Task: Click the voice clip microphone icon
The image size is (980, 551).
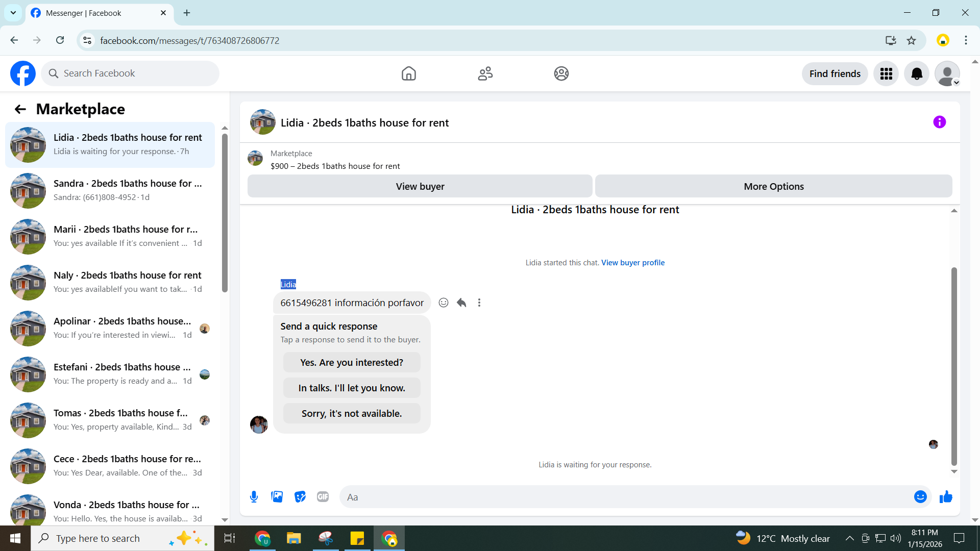Action: [254, 497]
